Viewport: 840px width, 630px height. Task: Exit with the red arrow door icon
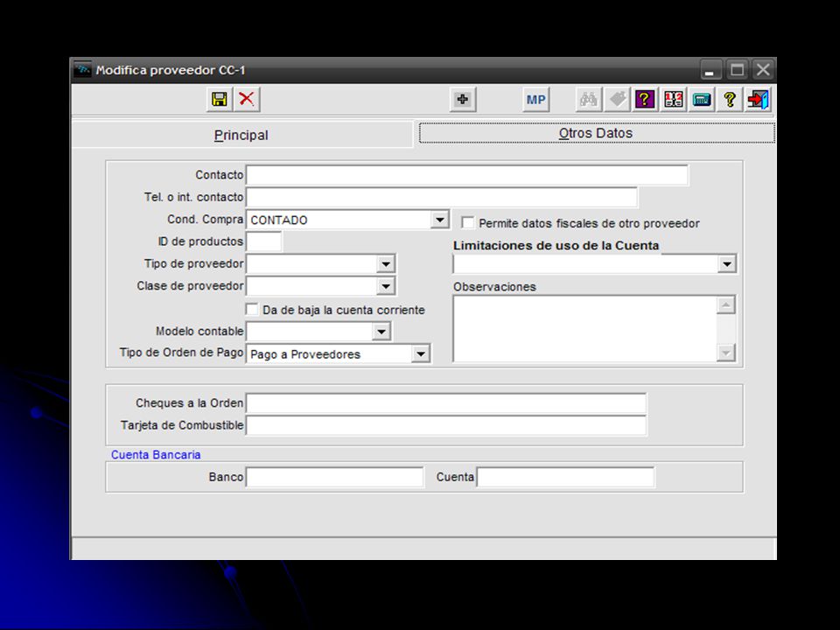pos(758,100)
